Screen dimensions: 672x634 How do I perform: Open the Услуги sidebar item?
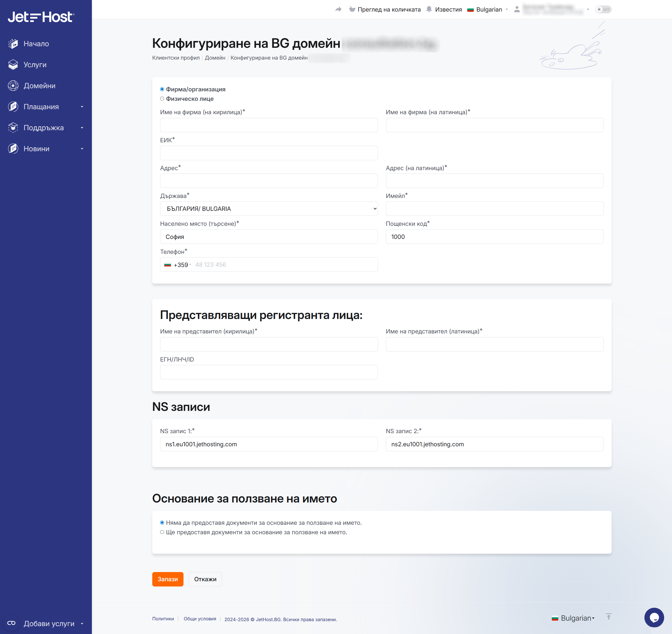[35, 65]
